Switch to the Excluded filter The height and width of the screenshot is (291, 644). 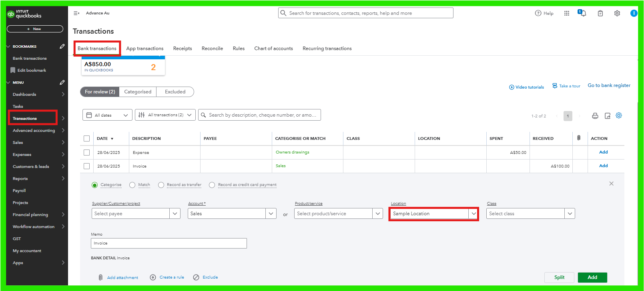175,92
